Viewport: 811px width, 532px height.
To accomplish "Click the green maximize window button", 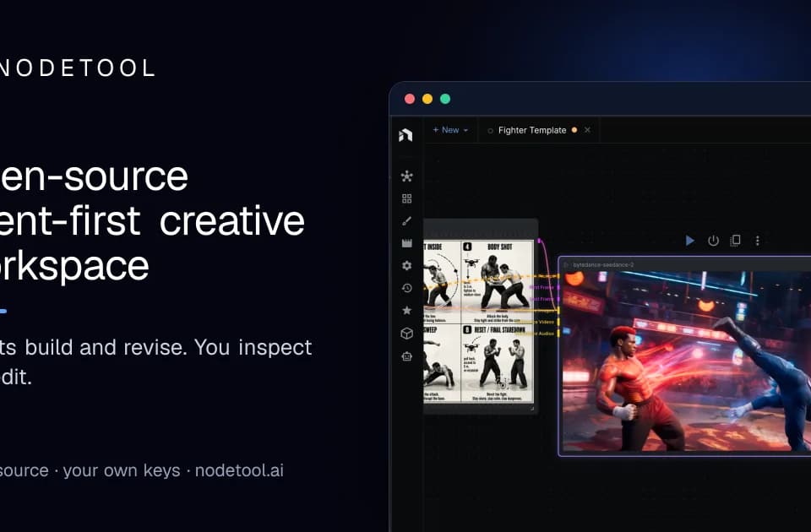I will [x=445, y=99].
